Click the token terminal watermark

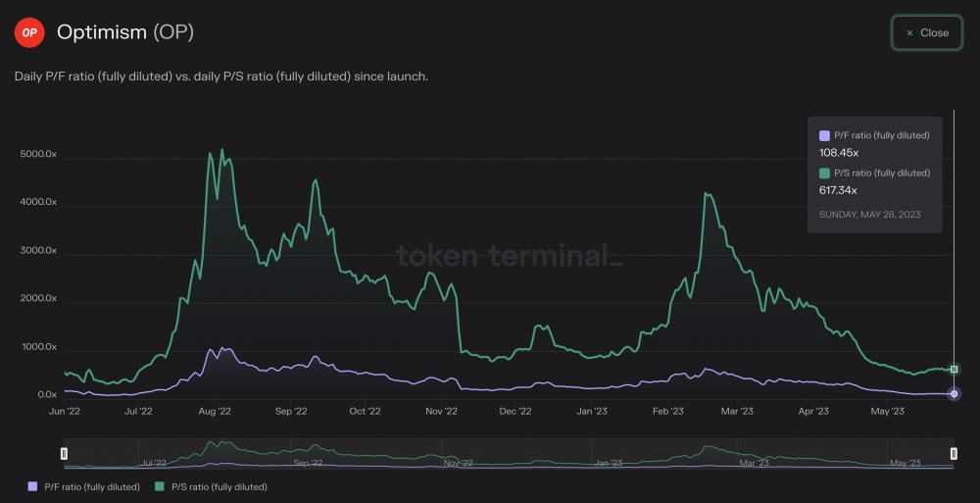[510, 255]
